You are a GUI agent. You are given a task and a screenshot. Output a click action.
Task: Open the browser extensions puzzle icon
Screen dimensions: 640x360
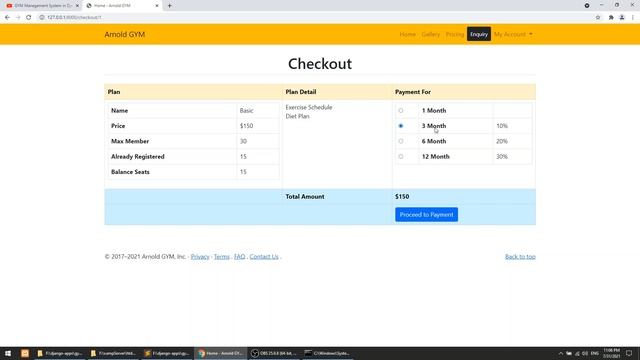click(611, 17)
